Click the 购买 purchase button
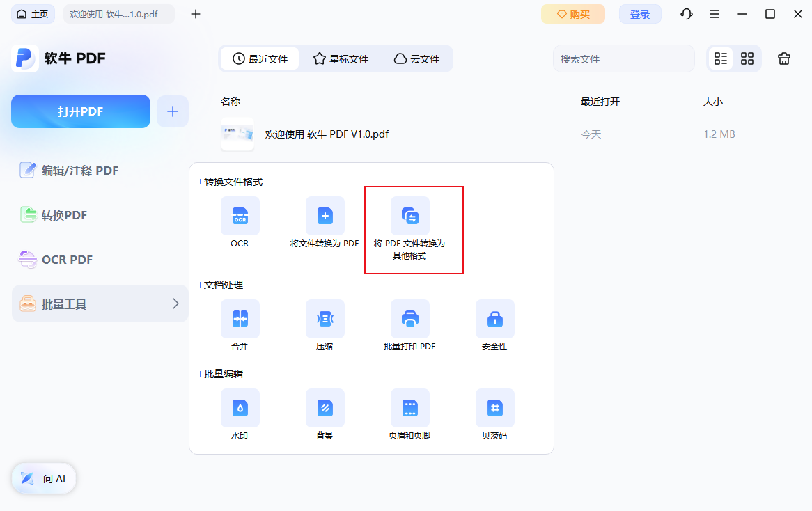 [572, 14]
